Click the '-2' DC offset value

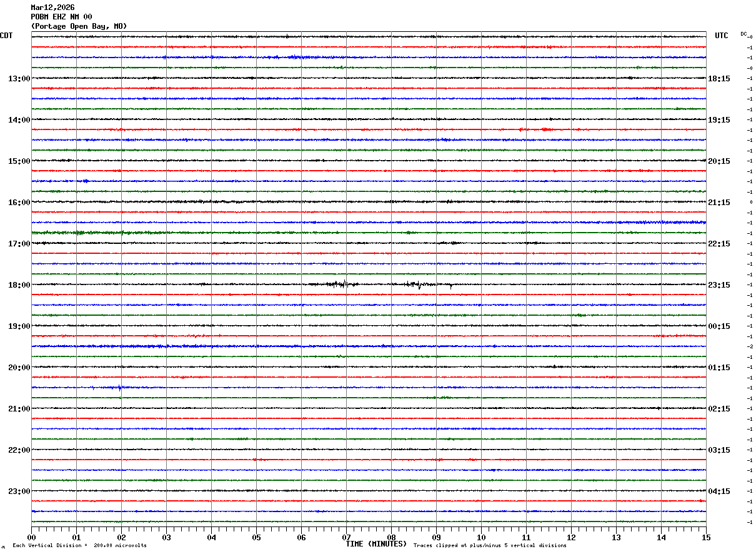tap(750, 346)
